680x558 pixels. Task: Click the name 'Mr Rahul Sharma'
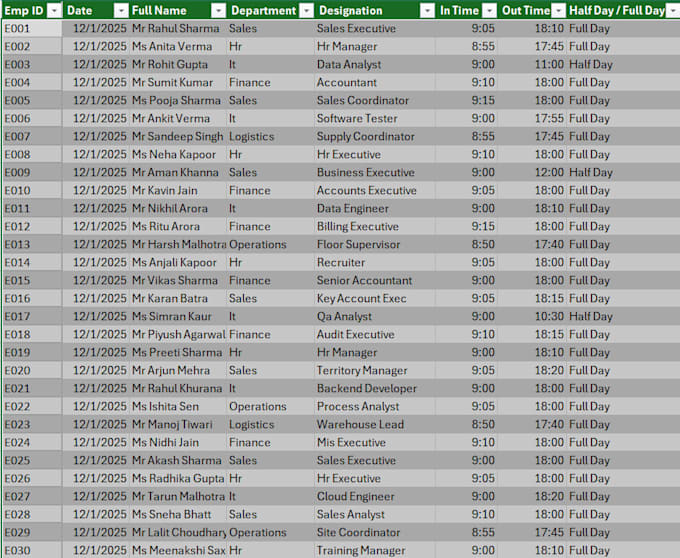[176, 29]
